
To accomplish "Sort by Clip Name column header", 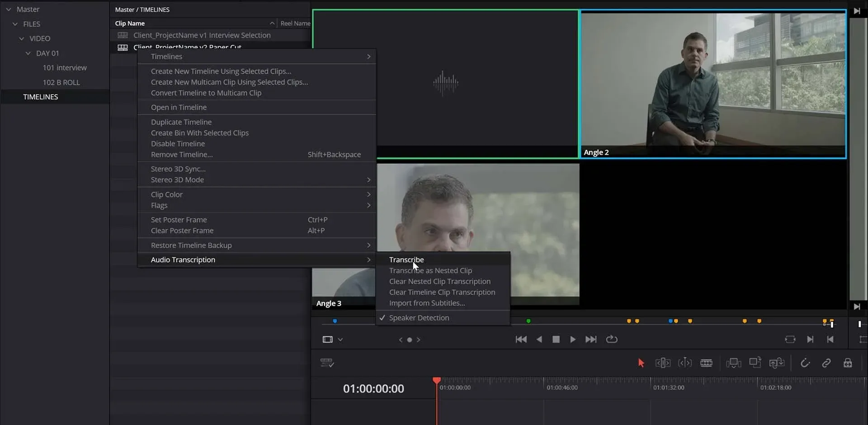I will point(194,23).
